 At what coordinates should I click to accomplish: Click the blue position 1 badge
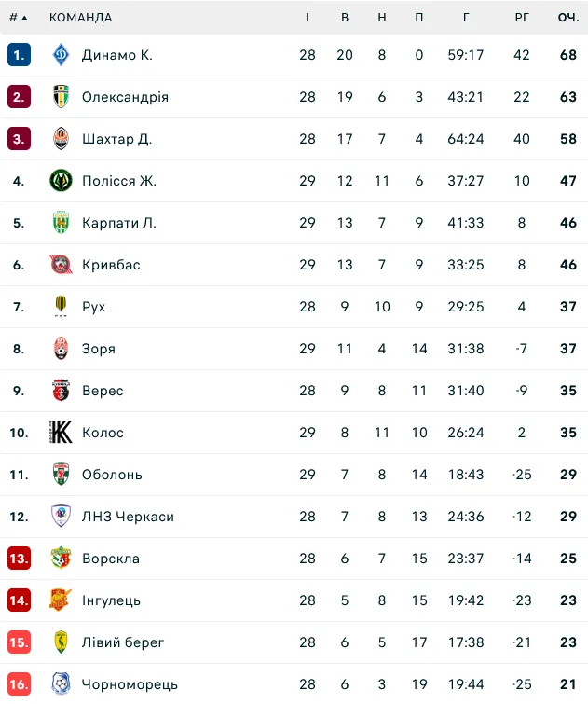click(19, 55)
